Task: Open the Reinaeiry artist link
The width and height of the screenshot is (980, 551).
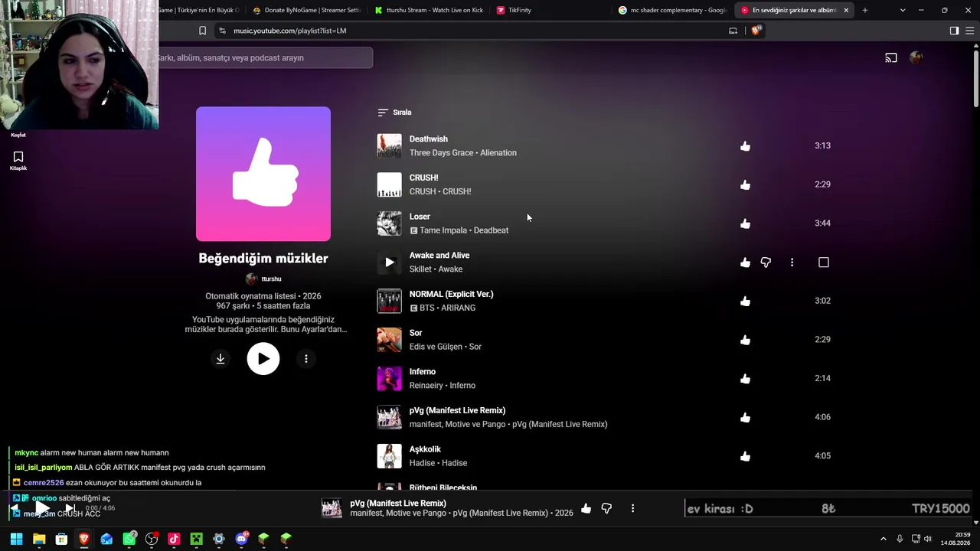Action: pos(426,386)
